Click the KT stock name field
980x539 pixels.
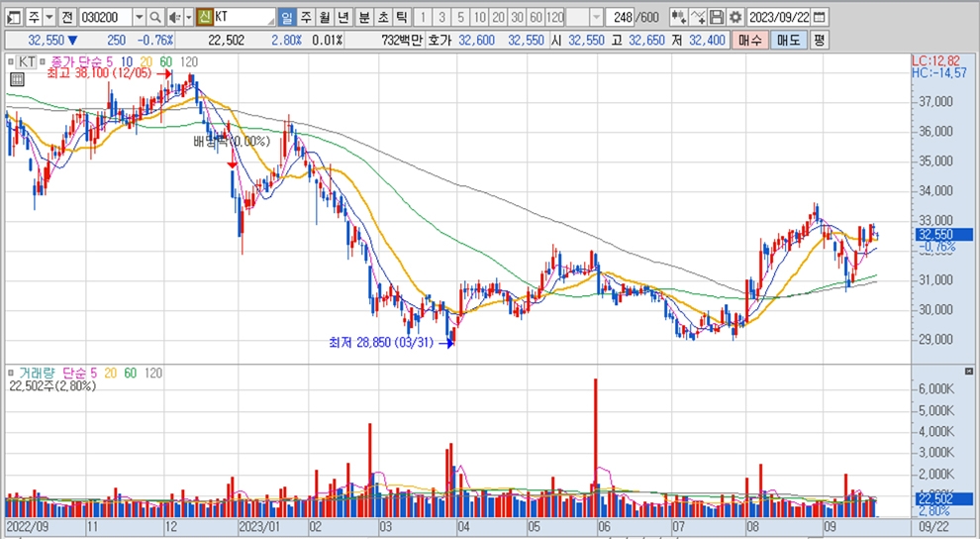244,17
